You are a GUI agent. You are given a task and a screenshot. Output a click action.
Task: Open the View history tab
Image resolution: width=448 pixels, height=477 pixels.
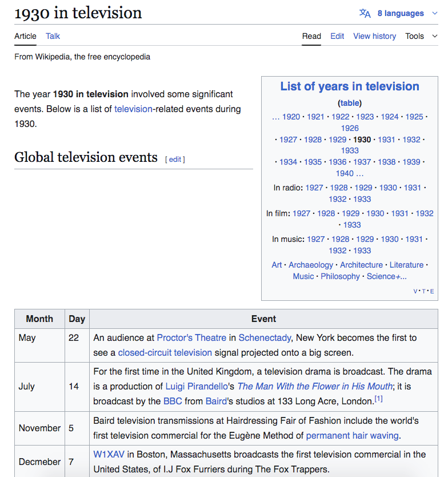click(374, 36)
